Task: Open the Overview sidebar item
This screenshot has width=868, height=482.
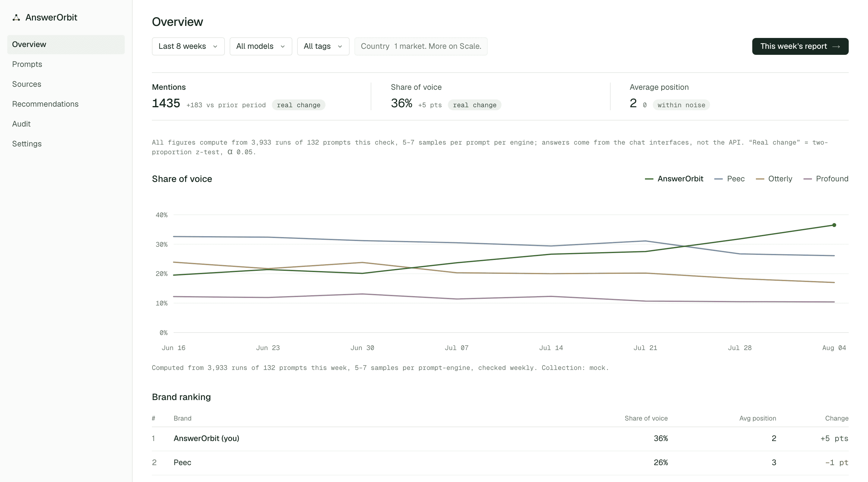Action: pyautogui.click(x=66, y=45)
